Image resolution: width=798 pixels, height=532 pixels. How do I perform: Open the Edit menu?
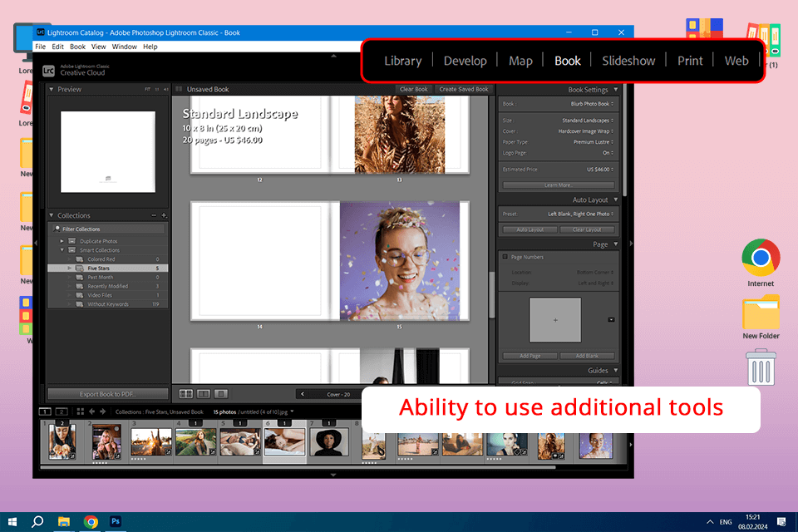57,47
